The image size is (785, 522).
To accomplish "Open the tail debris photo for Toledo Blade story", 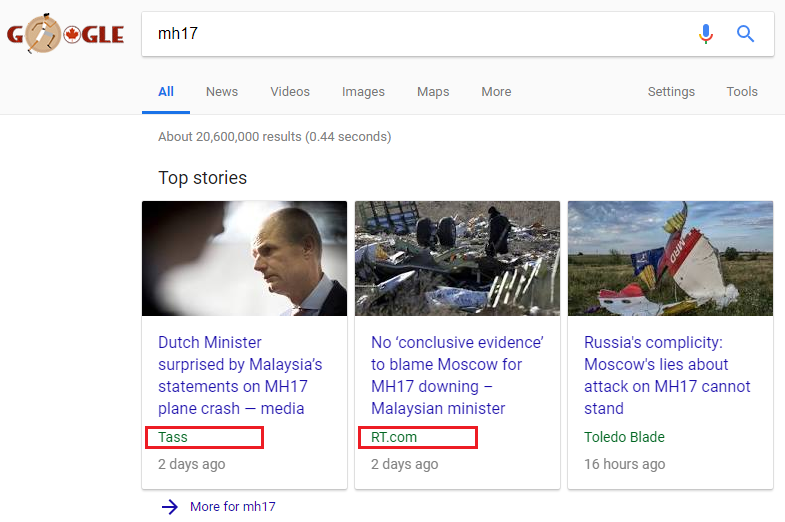I will pyautogui.click(x=670, y=258).
